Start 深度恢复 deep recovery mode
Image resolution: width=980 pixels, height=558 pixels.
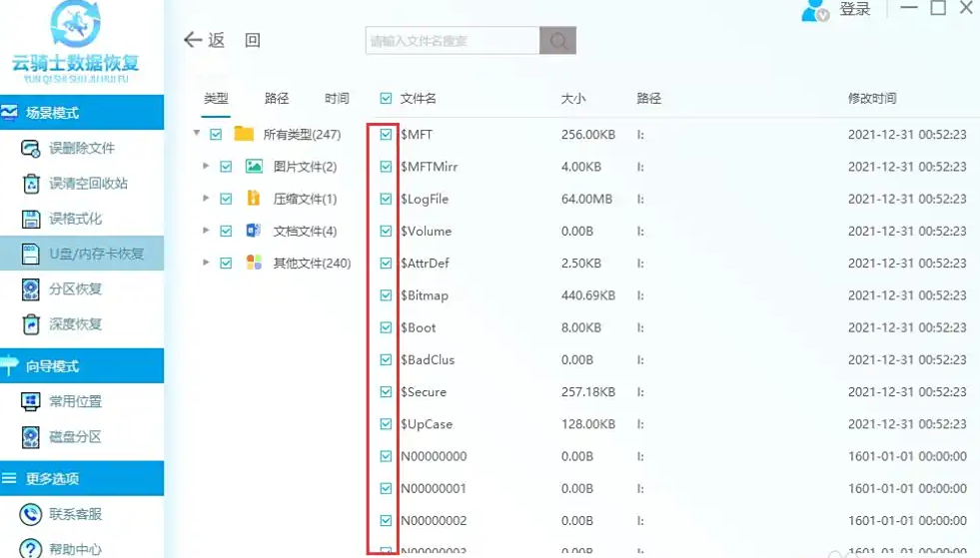click(x=75, y=324)
